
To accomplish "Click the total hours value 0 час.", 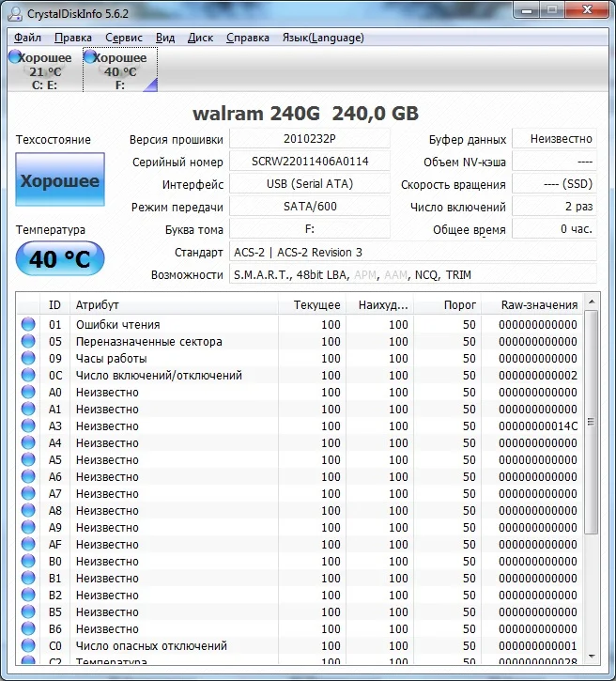I will [554, 229].
